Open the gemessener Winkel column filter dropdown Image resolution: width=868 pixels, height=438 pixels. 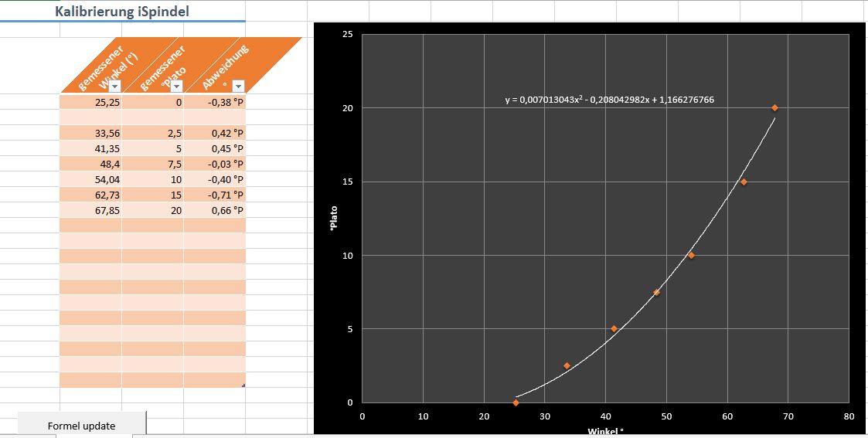(115, 87)
